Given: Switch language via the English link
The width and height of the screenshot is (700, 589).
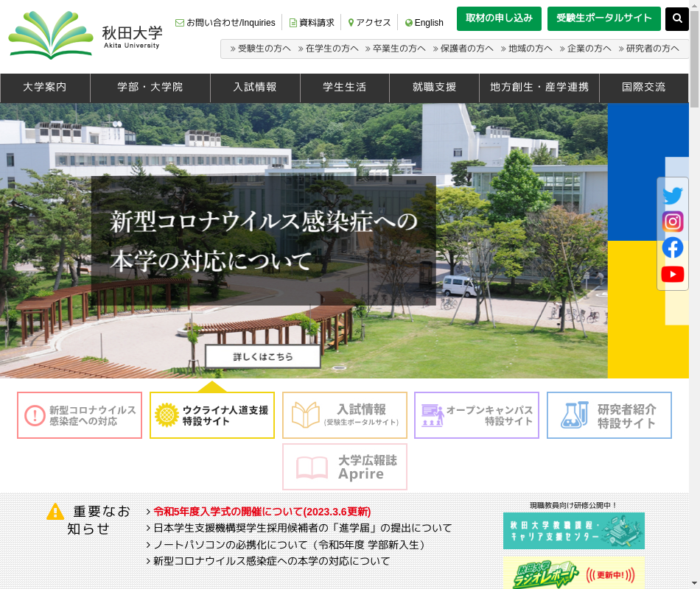Looking at the screenshot, I should [x=424, y=23].
